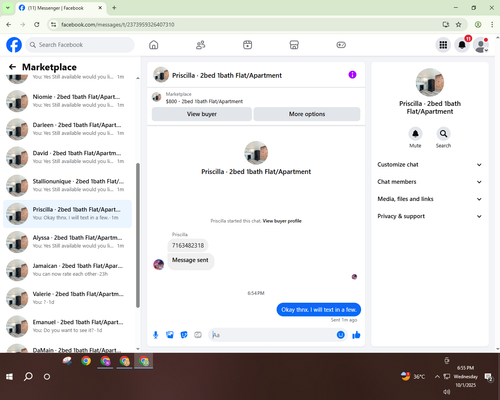Click the back arrow beside Marketplace
500x400 pixels.
pyautogui.click(x=12, y=67)
